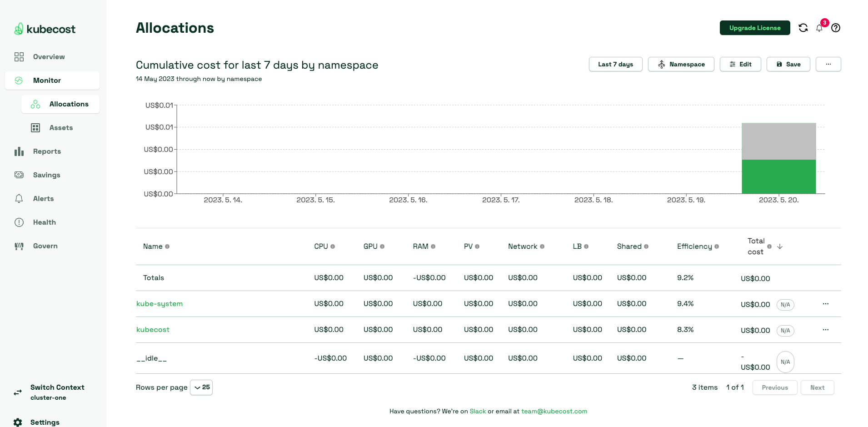Click the info icon next to Shared

click(x=646, y=246)
